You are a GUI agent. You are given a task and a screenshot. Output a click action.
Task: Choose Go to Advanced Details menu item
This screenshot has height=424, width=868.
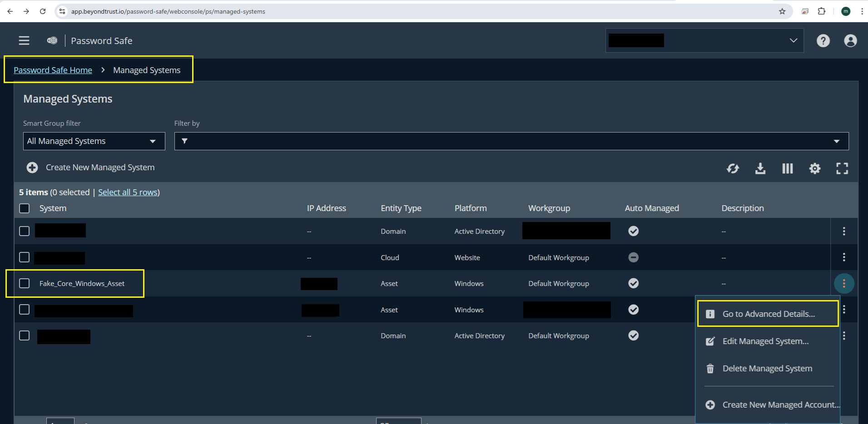point(768,314)
